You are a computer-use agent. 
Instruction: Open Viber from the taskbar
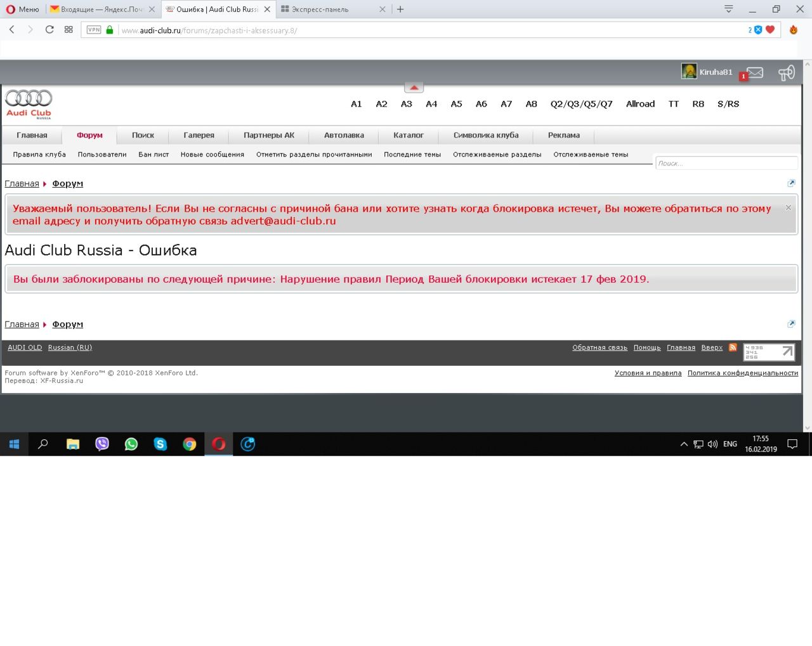click(x=102, y=444)
